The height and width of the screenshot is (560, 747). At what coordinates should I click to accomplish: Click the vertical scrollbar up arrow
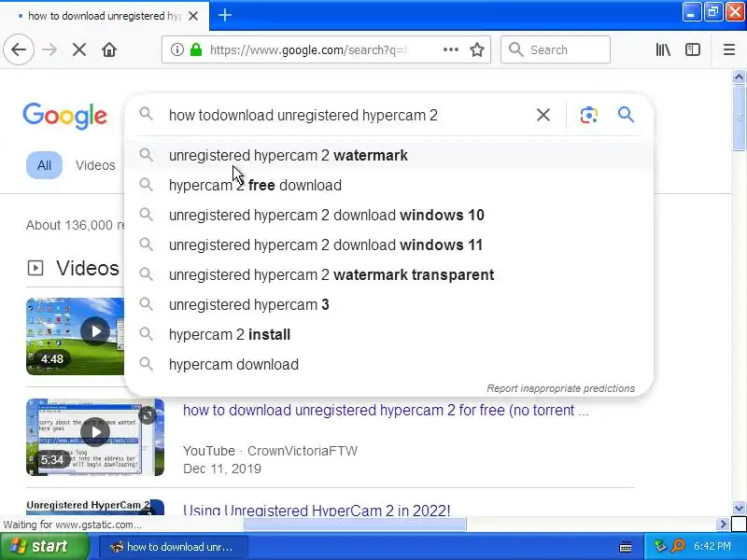739,77
